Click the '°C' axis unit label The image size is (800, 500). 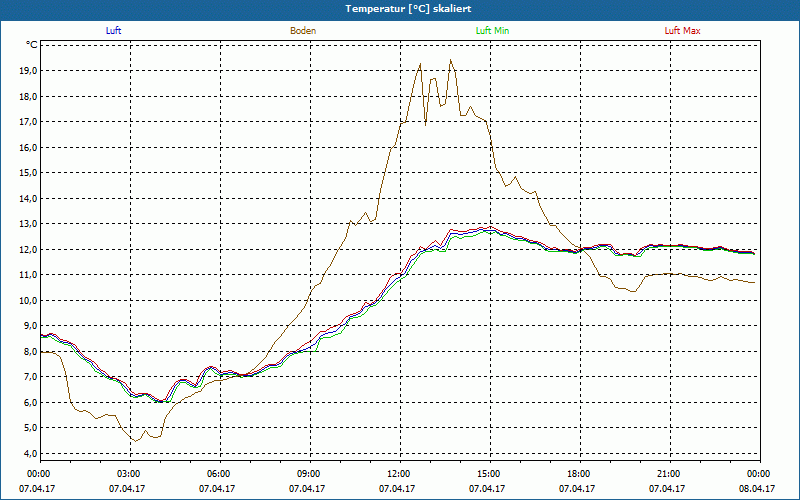(32, 45)
